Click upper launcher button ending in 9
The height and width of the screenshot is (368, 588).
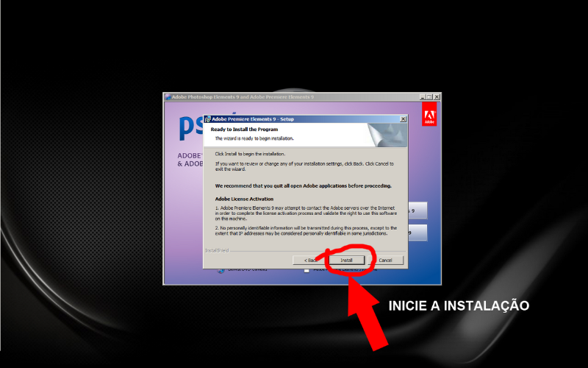tap(417, 210)
